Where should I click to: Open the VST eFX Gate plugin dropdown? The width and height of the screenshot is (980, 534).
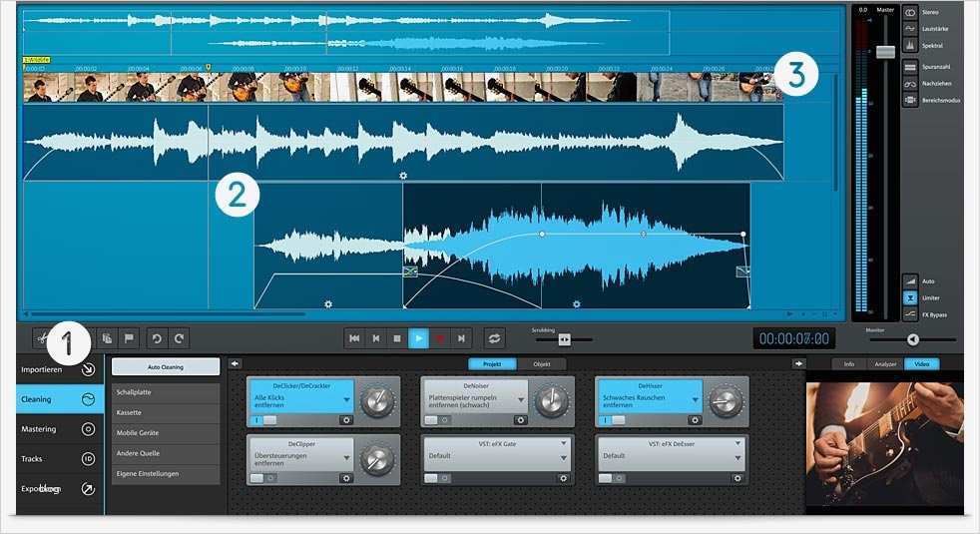click(563, 443)
